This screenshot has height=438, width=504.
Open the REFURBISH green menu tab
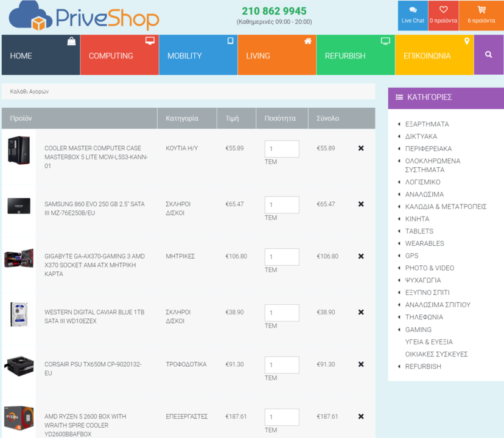pyautogui.click(x=355, y=55)
